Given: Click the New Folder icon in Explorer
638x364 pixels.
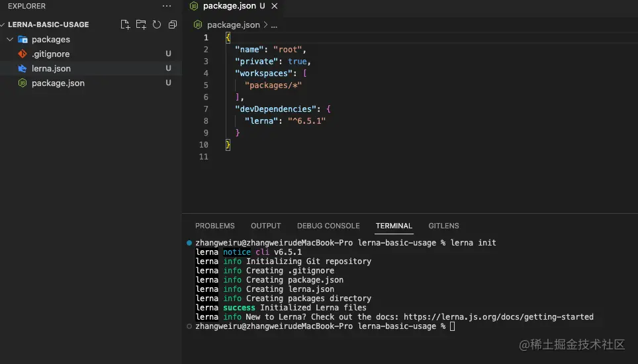Looking at the screenshot, I should click(141, 24).
